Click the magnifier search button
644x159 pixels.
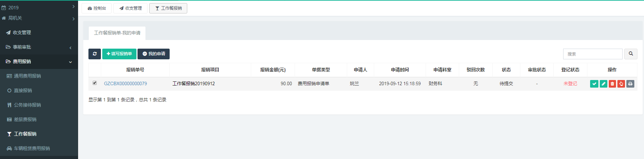pos(631,54)
